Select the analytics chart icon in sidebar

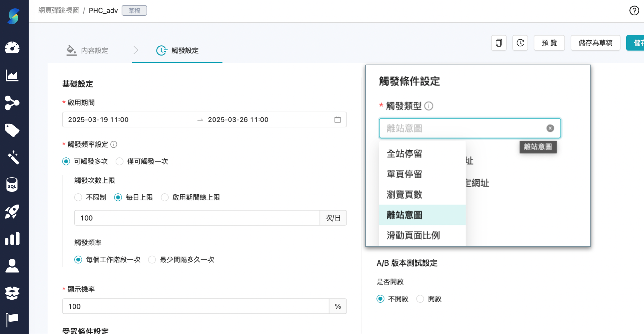coord(12,75)
